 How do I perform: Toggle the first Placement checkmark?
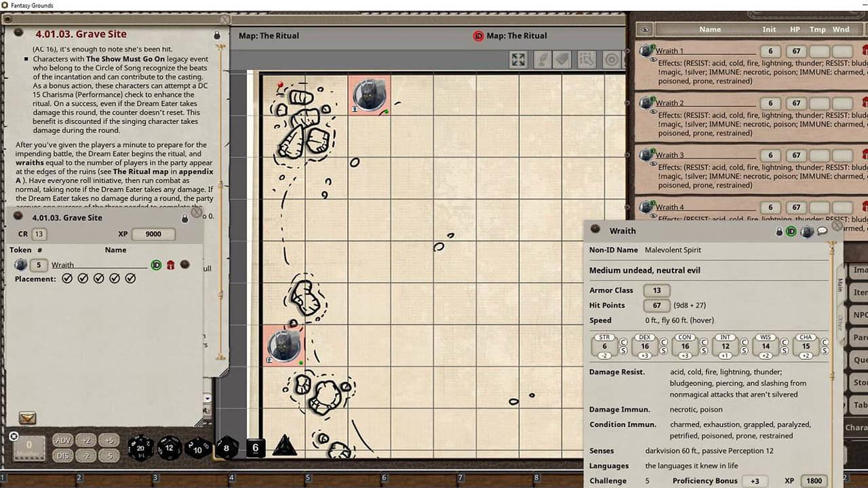pos(67,279)
